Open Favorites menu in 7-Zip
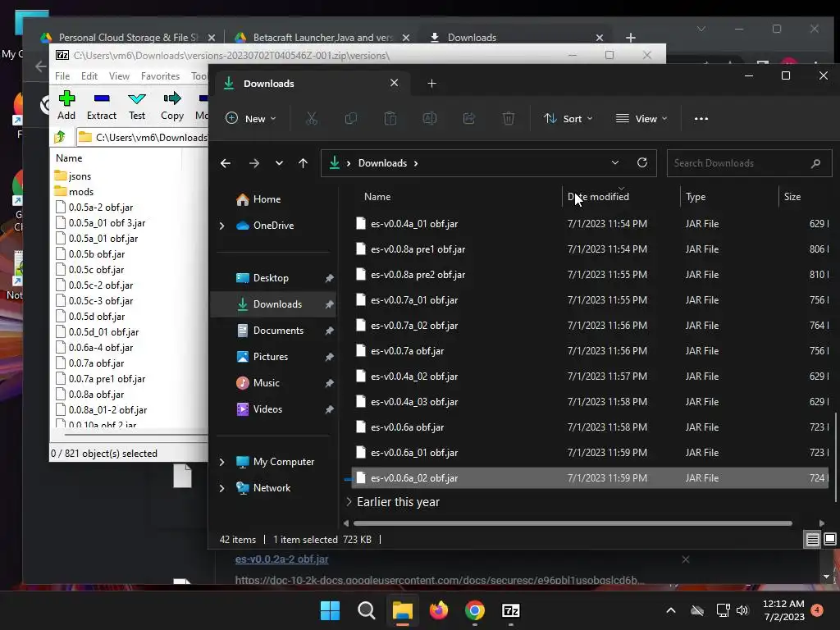The image size is (840, 630). 160,76
